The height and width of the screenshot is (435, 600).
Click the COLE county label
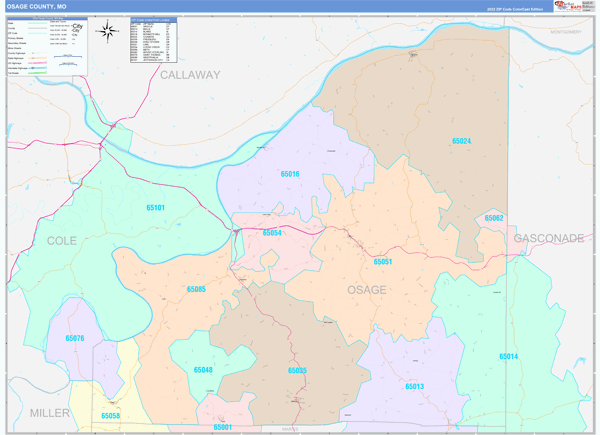click(x=61, y=241)
